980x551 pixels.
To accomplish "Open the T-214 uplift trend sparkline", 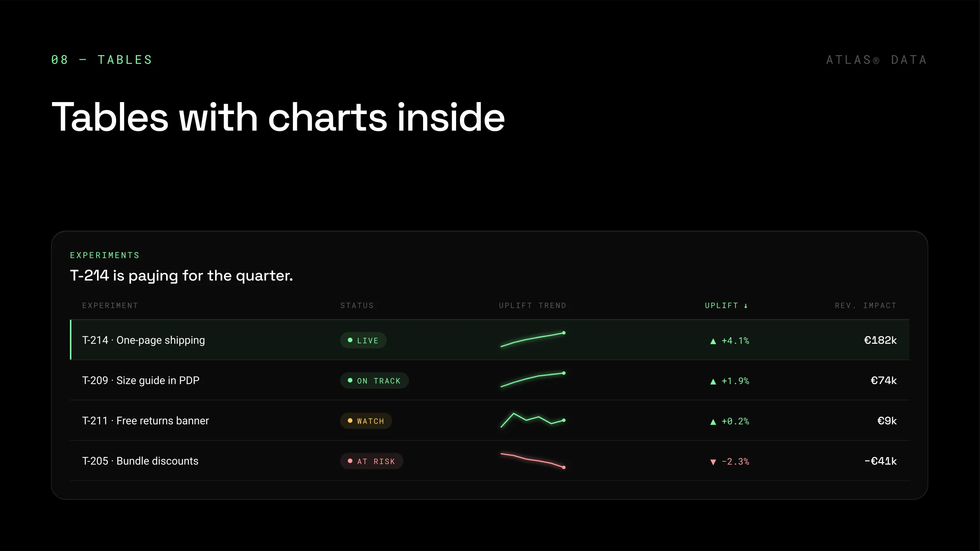I will 533,340.
